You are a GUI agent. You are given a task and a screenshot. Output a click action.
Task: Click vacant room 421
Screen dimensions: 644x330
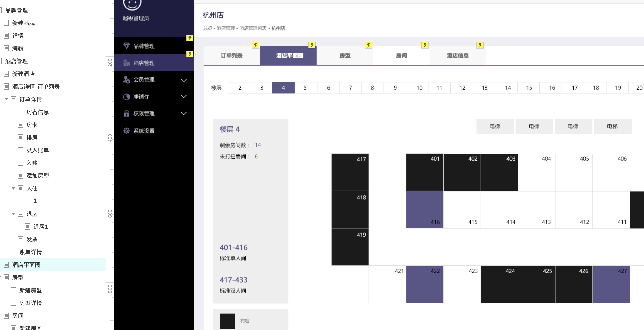[x=387, y=284]
